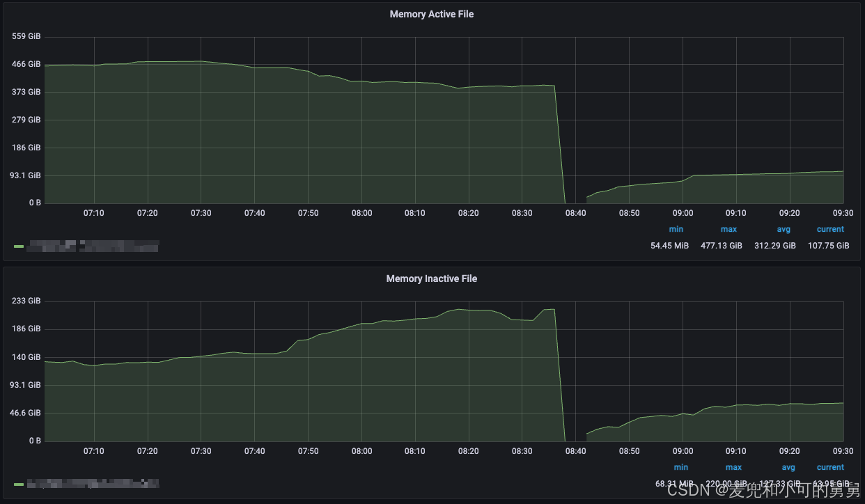Screen dimensions: 865x504
Task: Click the 186 GiB label in Memory Active File
Action: 26,148
